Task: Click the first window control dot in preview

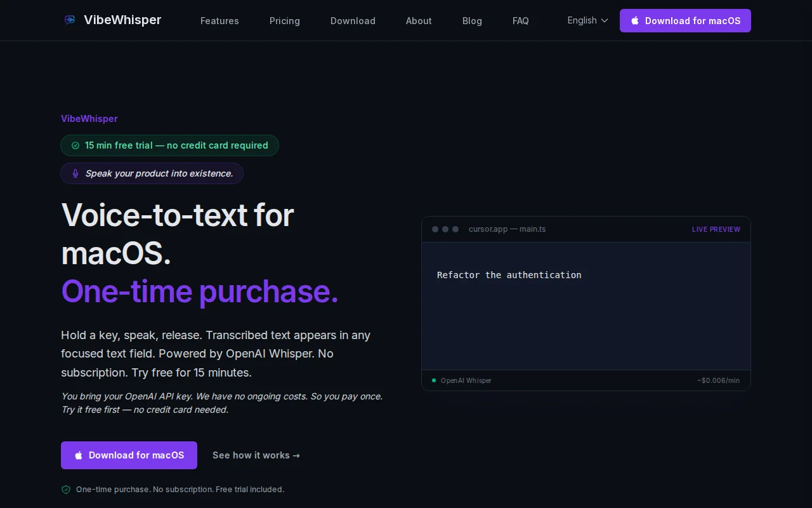Action: pyautogui.click(x=435, y=229)
